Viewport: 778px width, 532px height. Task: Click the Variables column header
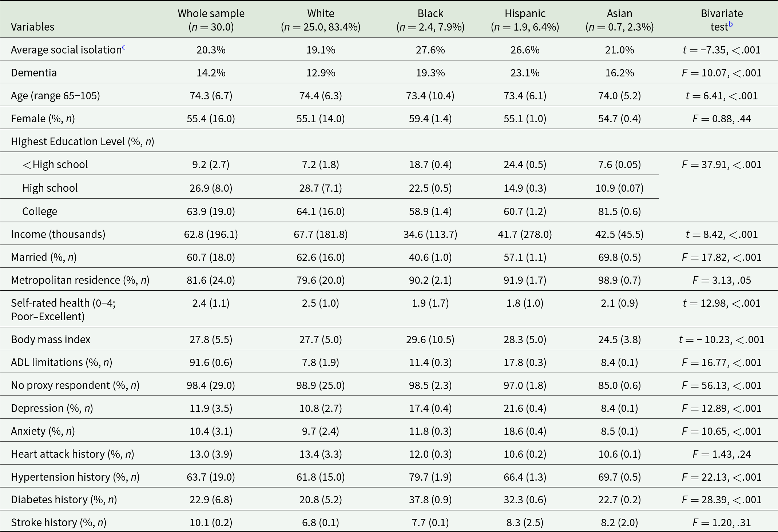pyautogui.click(x=33, y=27)
